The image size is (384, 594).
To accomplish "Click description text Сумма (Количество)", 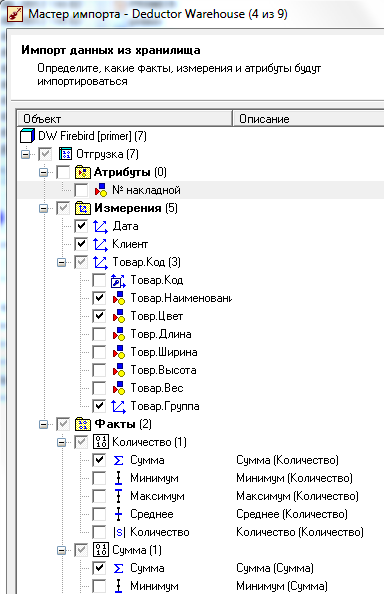I will pos(287,460).
